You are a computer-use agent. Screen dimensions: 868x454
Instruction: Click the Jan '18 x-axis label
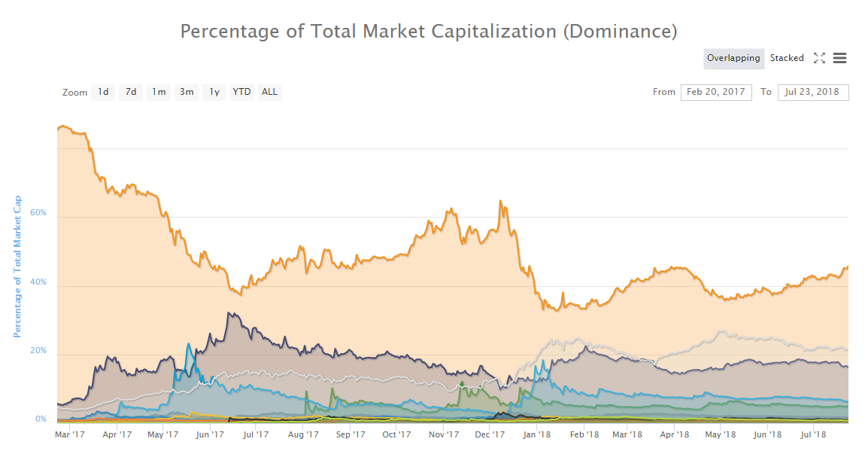[537, 434]
